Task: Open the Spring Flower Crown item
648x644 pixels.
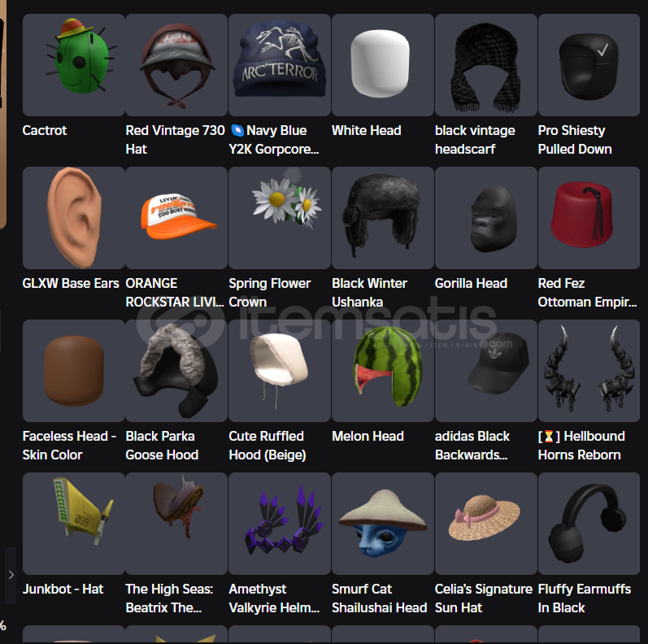Action: (x=280, y=218)
